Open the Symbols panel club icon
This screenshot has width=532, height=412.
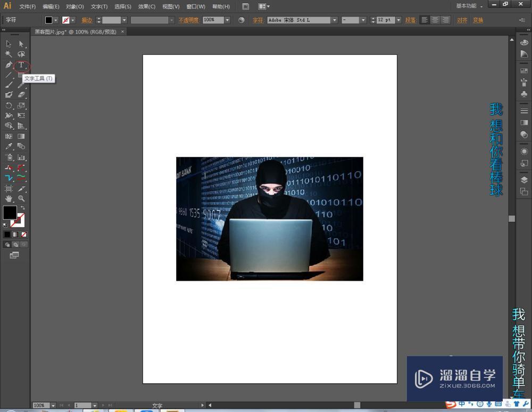[524, 94]
